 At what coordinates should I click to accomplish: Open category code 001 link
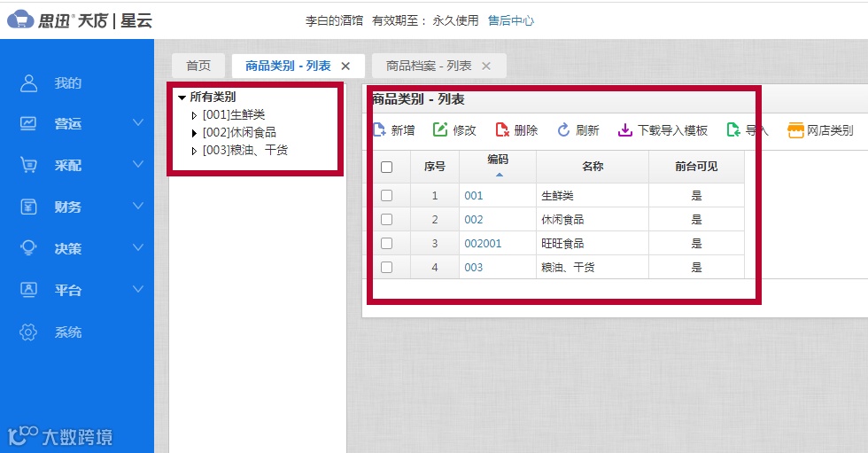pos(473,196)
